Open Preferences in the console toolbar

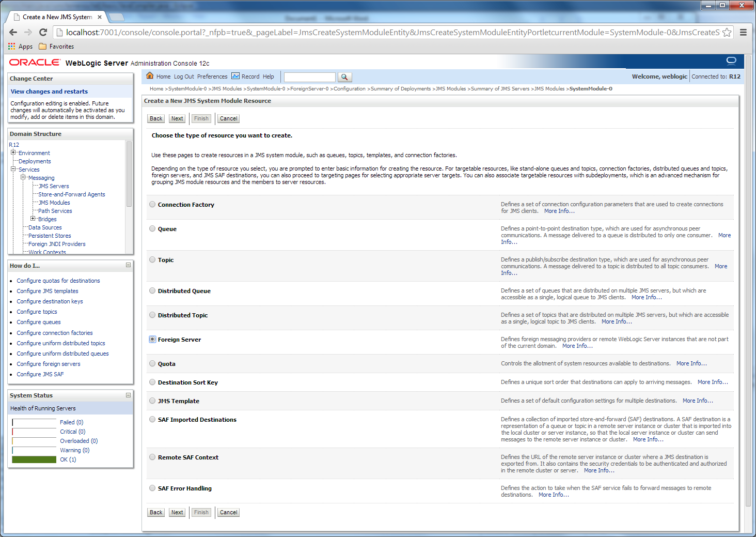tap(212, 76)
